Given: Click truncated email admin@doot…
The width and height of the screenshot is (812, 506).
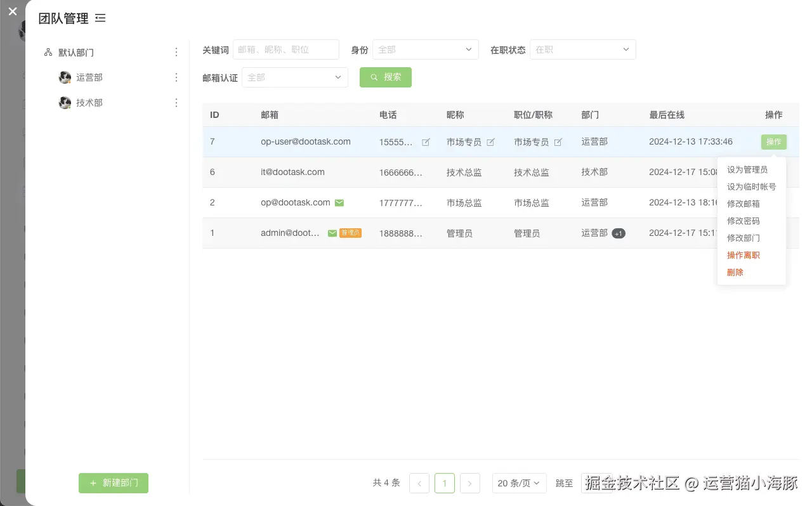Looking at the screenshot, I should pos(291,233).
